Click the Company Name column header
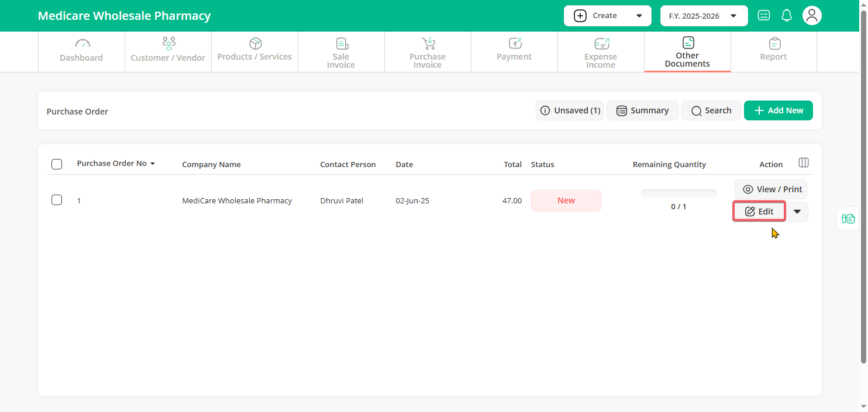868x412 pixels. coord(211,165)
